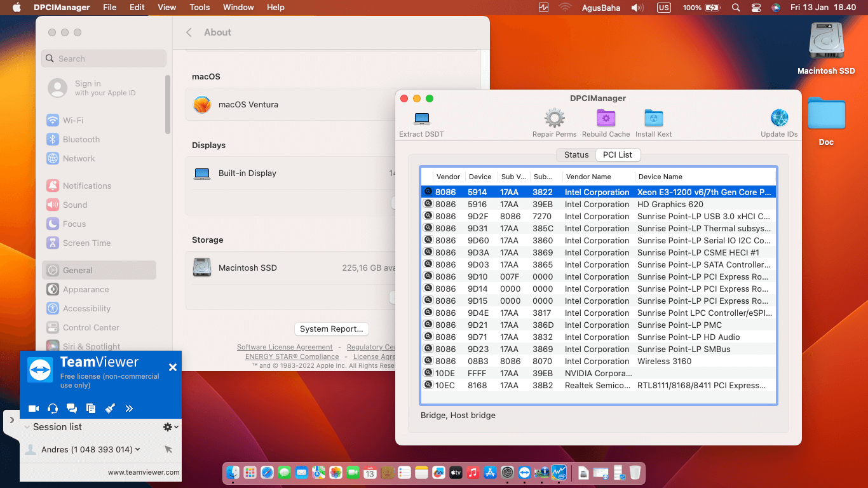Click the TeamViewer headset audio icon
Viewport: 868px width, 488px height.
53,409
